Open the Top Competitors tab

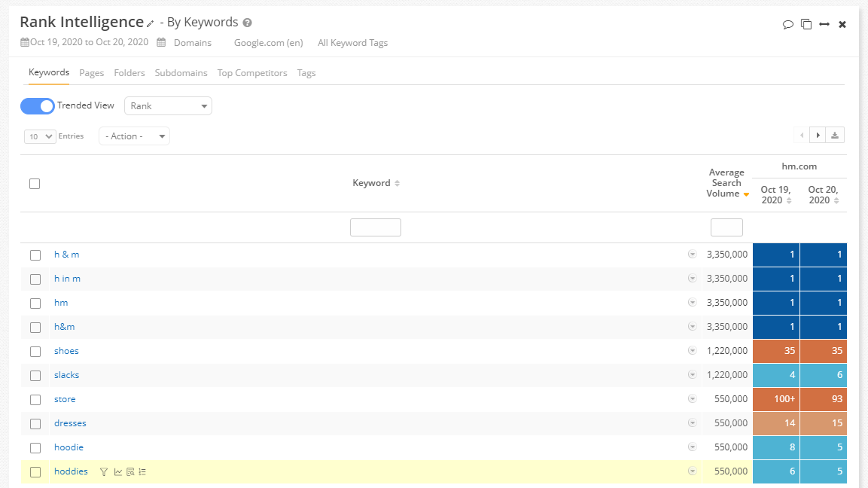point(252,73)
